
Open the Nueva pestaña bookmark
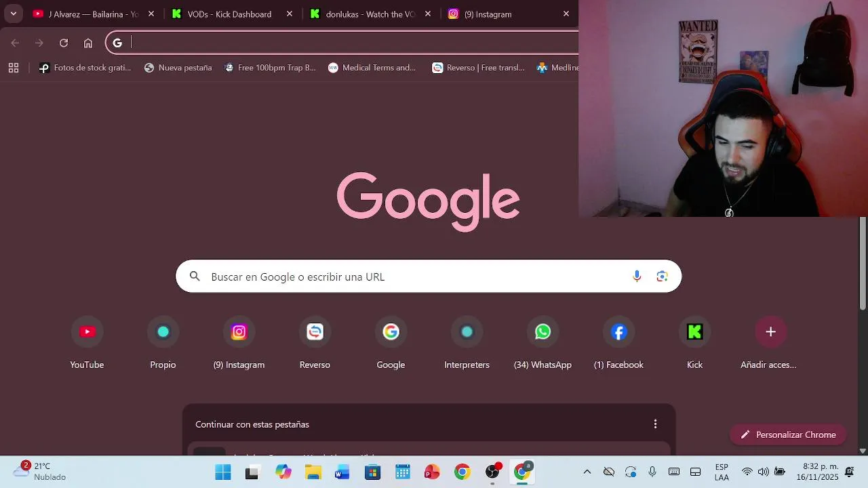coord(178,68)
